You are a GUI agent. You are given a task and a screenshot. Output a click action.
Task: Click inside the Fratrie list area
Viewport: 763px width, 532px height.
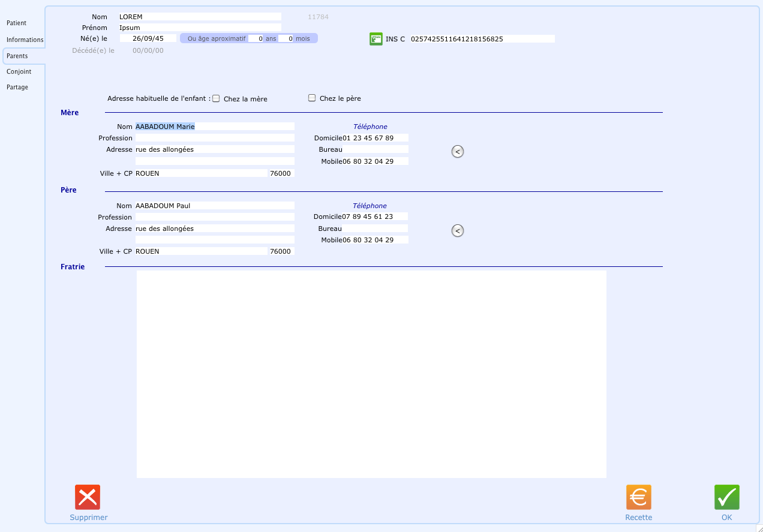click(x=371, y=374)
